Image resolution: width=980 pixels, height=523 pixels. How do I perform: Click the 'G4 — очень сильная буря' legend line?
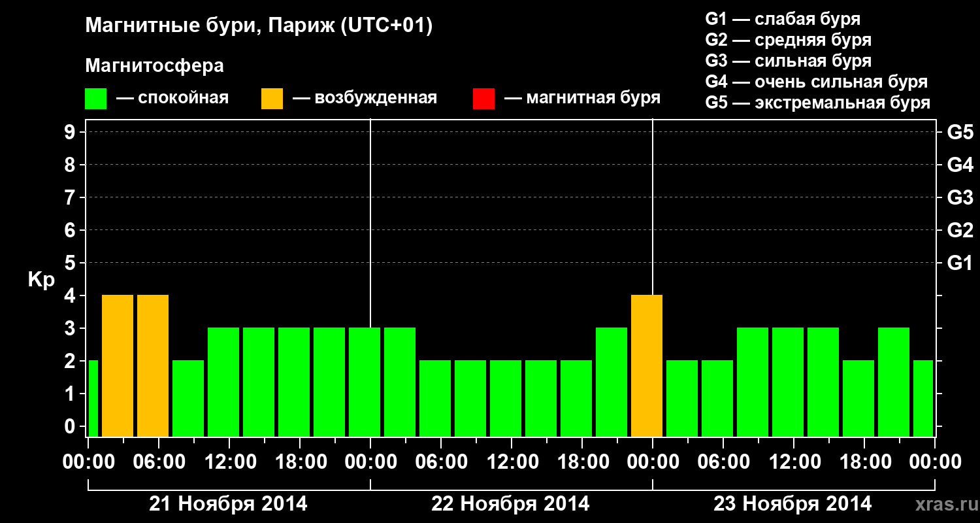817,82
